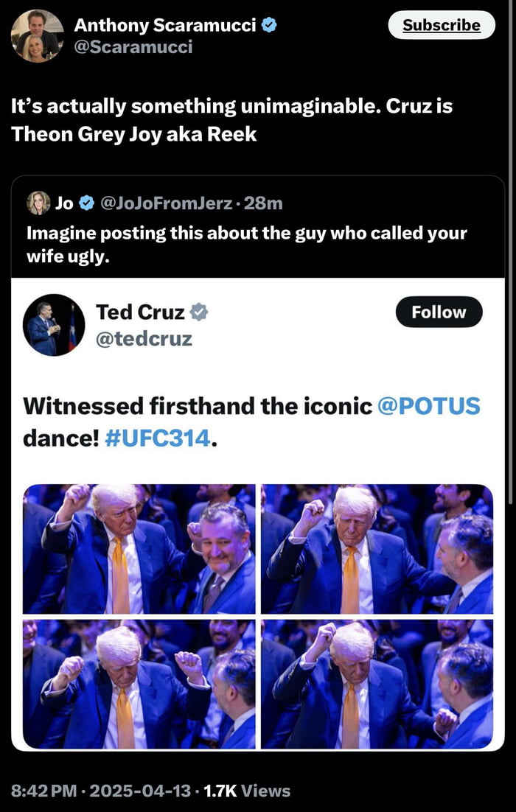Click the verified badge beside Anthony Scaramucci
Image resolution: width=516 pixels, height=812 pixels.
click(270, 25)
